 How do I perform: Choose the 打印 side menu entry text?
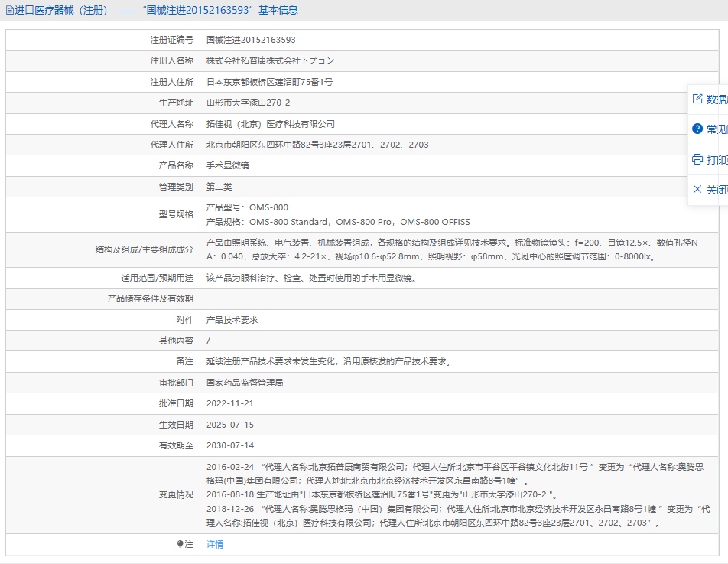(x=717, y=160)
